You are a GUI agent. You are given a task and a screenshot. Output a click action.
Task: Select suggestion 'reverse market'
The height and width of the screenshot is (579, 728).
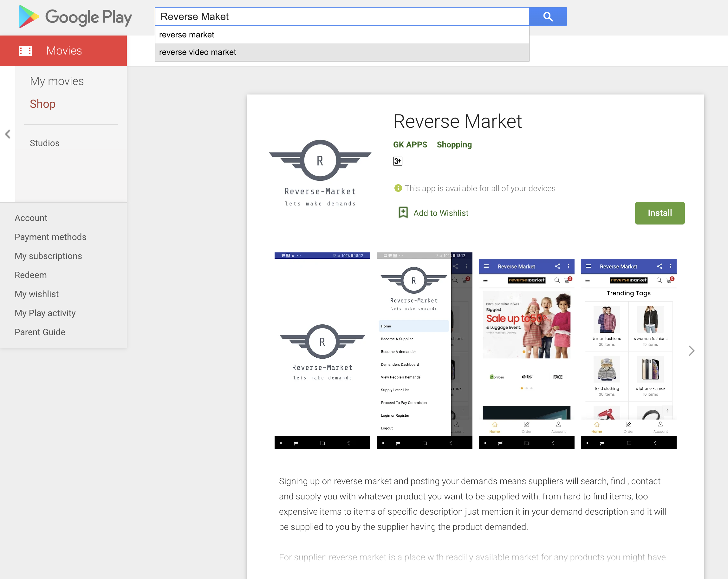[x=342, y=35]
